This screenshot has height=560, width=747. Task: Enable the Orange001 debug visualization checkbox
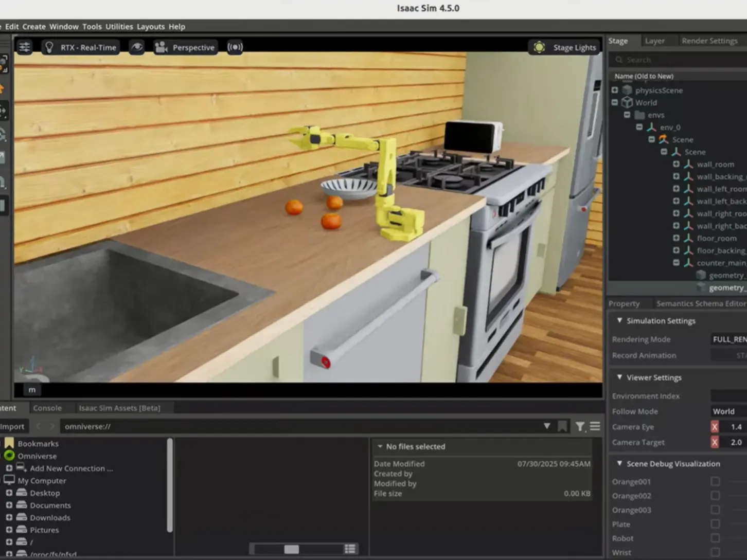point(715,481)
